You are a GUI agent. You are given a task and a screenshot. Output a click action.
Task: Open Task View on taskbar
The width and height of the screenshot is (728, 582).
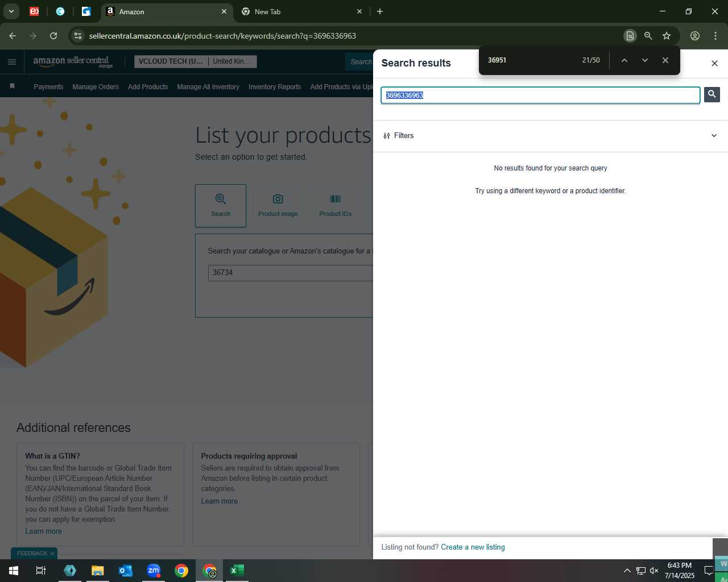click(x=41, y=571)
